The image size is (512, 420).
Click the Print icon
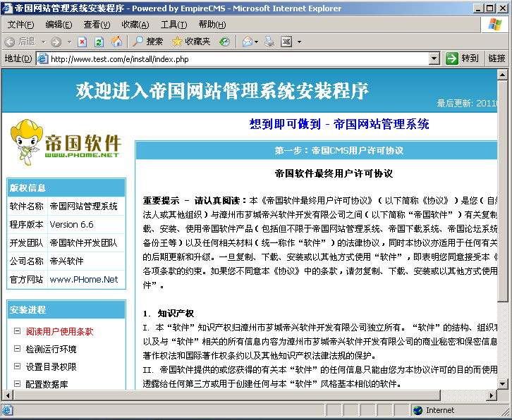click(x=269, y=42)
